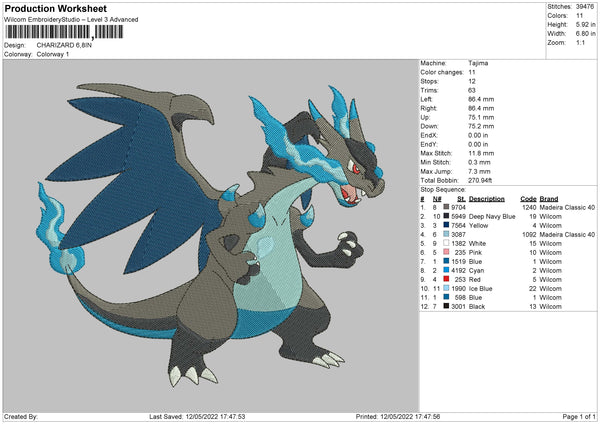
Task: Select the Deep Navy Blue 5949 swatch
Action: (446, 216)
